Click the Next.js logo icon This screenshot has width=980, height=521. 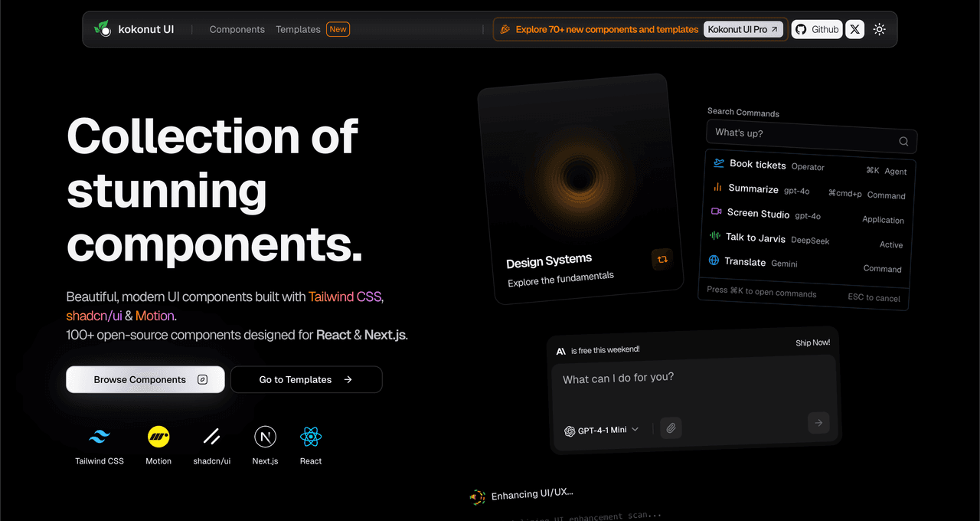pos(265,437)
